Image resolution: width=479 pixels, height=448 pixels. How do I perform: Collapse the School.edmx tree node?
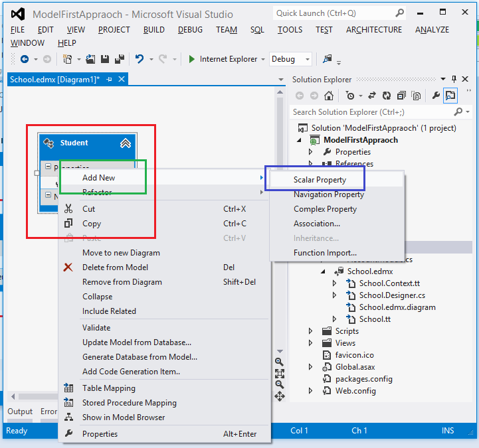click(x=323, y=271)
